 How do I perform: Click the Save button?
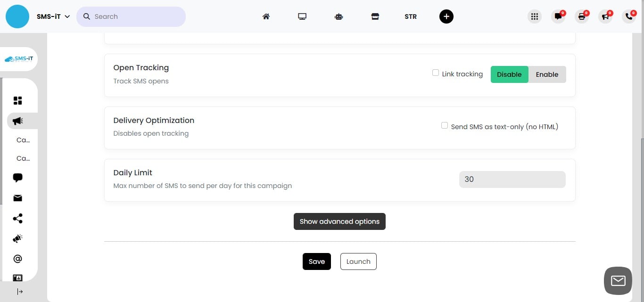click(x=316, y=261)
